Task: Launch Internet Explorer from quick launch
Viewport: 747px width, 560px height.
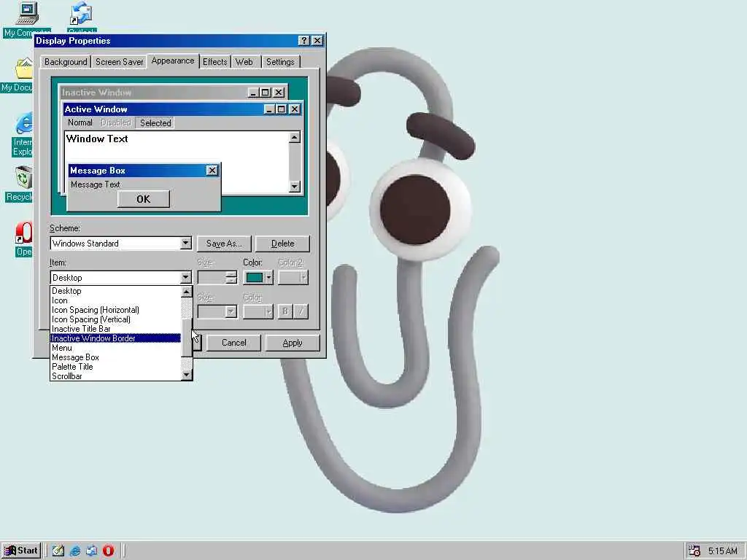Action: [x=75, y=551]
